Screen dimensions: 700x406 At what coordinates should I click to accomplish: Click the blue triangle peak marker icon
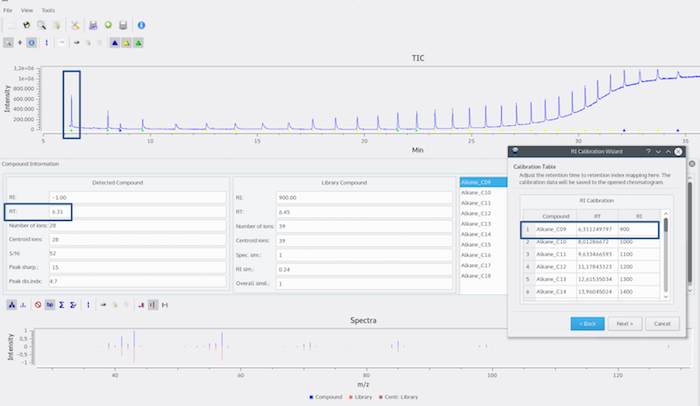[x=114, y=43]
